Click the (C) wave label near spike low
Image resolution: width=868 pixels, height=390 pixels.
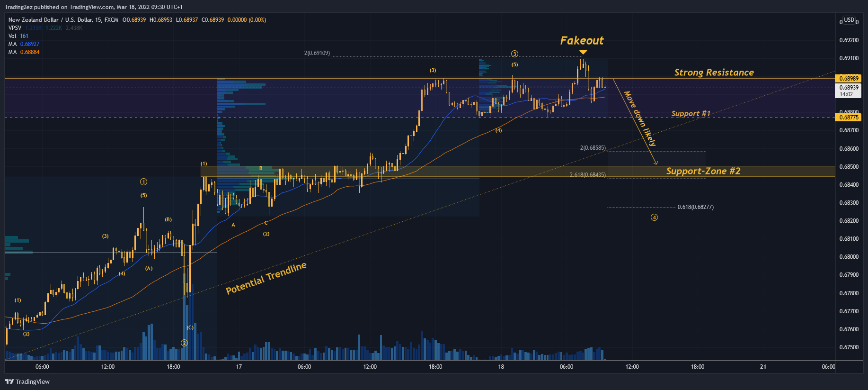(190, 327)
